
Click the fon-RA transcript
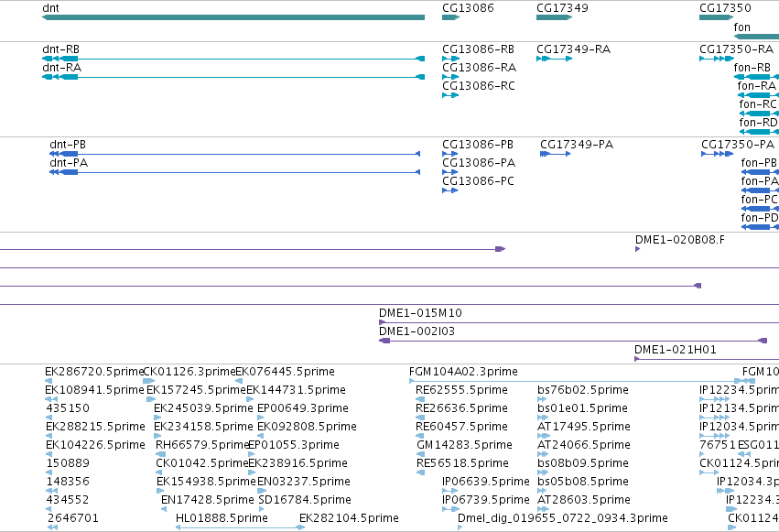point(758,95)
